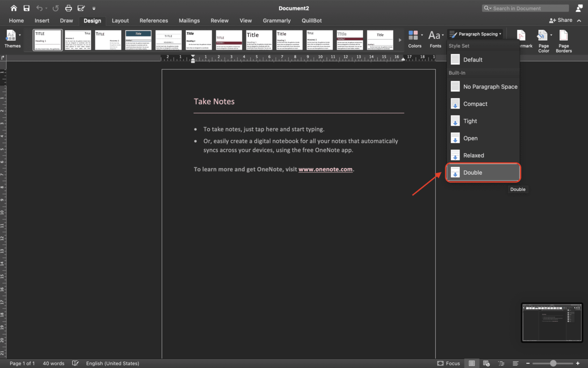Select the Page Borders tool
Viewport: 588px width, 368px height.
563,40
